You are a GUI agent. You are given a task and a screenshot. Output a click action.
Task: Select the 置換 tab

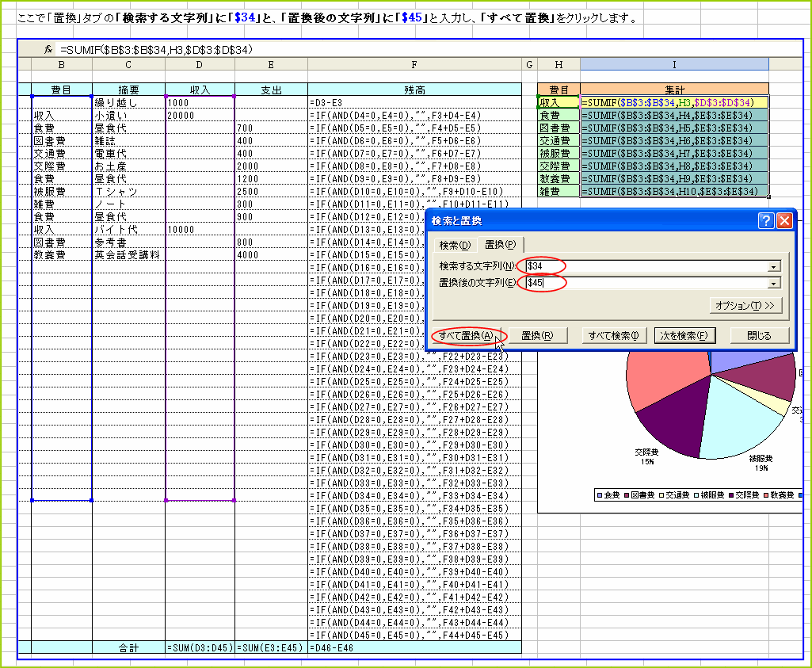[500, 245]
